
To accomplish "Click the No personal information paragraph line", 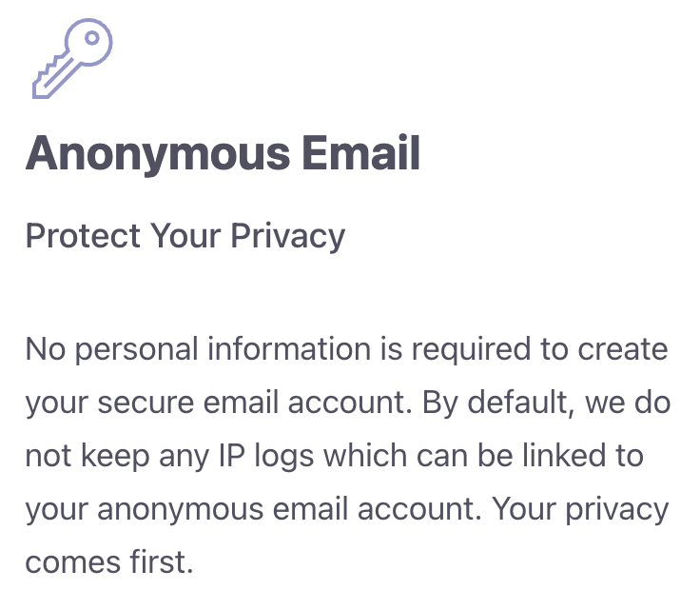I will pyautogui.click(x=346, y=349).
